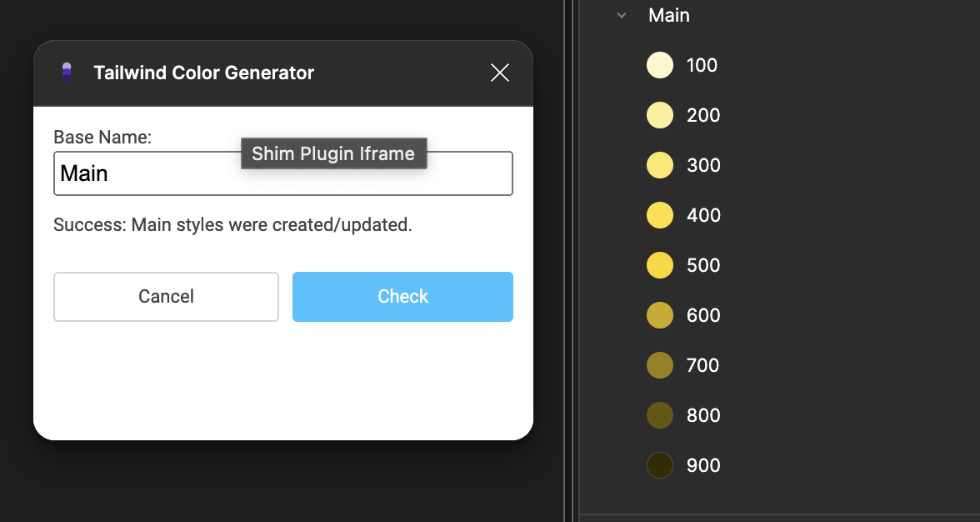Click the Tailwind Color Generator plugin icon
Viewport: 980px width, 522px height.
pos(67,73)
